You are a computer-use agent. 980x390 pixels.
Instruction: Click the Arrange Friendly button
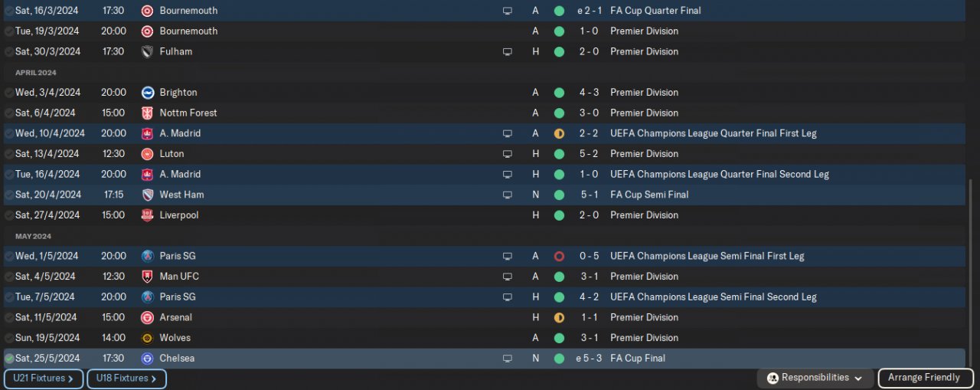(x=924, y=378)
